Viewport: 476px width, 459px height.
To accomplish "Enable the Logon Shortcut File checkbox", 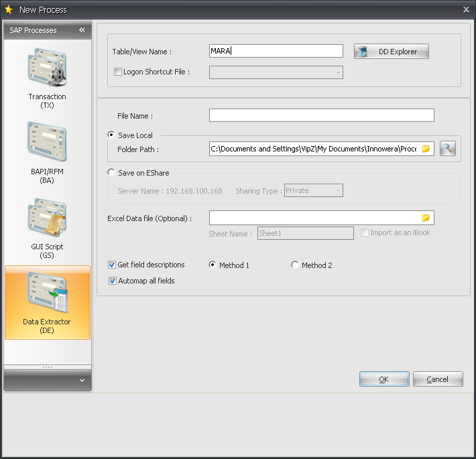I will click(118, 72).
